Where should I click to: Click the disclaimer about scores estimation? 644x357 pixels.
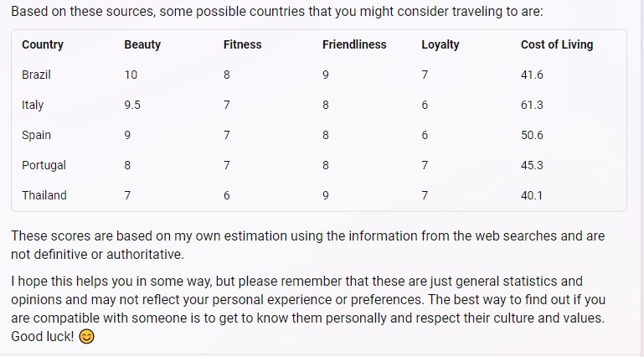307,245
